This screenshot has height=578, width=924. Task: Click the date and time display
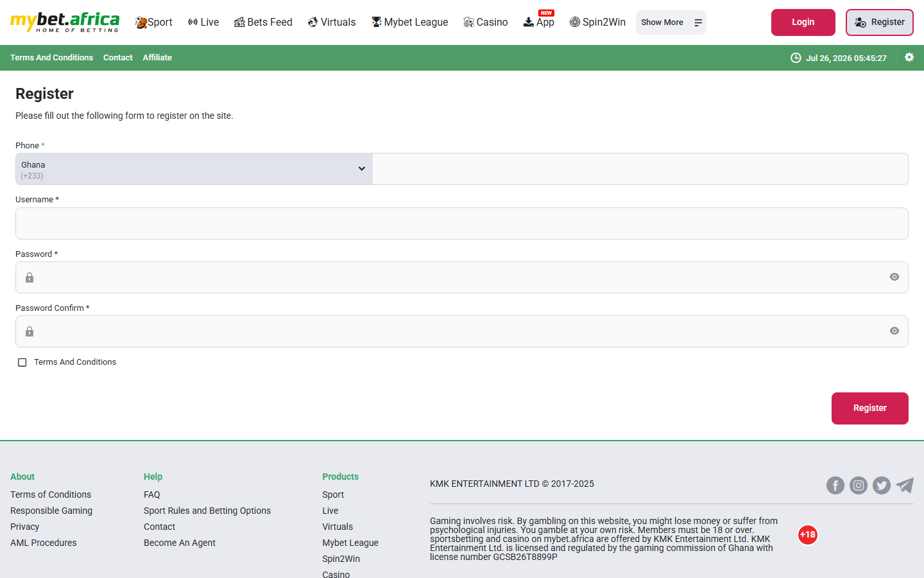pyautogui.click(x=846, y=58)
